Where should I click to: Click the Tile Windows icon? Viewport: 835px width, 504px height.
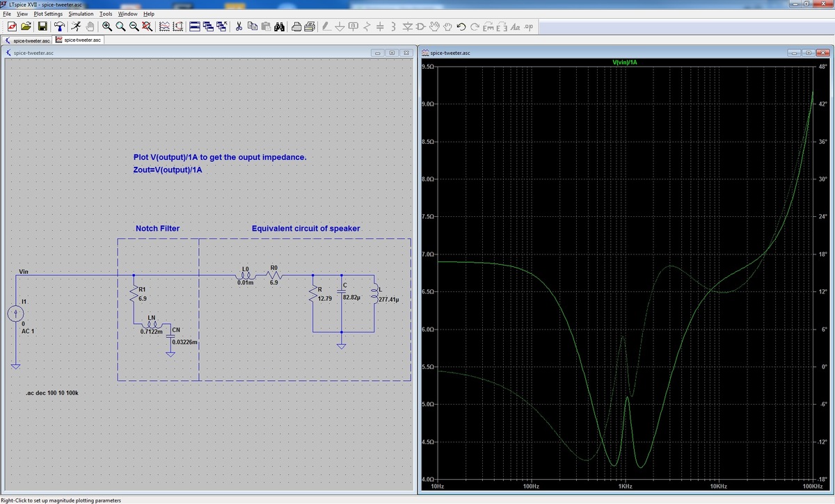click(195, 26)
